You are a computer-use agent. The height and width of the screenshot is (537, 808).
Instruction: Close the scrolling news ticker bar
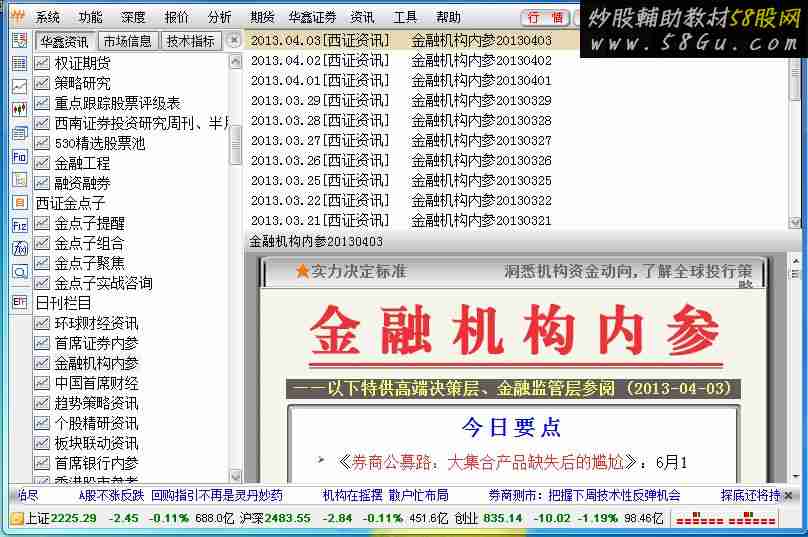788,496
